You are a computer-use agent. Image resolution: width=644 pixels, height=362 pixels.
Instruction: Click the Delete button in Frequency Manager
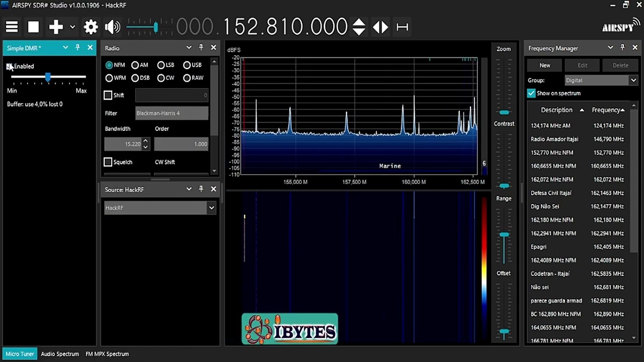pyautogui.click(x=620, y=65)
